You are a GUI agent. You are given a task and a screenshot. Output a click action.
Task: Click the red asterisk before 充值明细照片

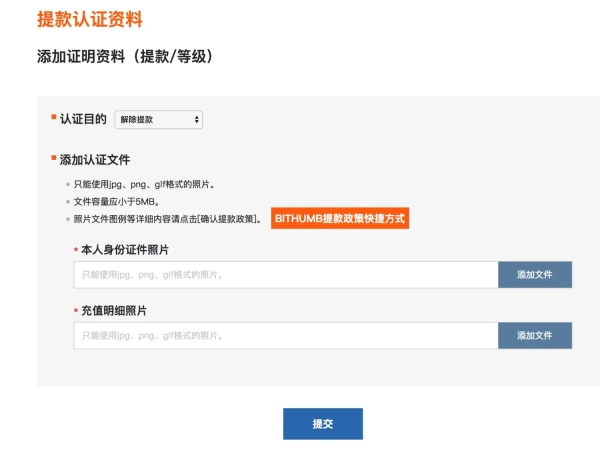coord(75,312)
